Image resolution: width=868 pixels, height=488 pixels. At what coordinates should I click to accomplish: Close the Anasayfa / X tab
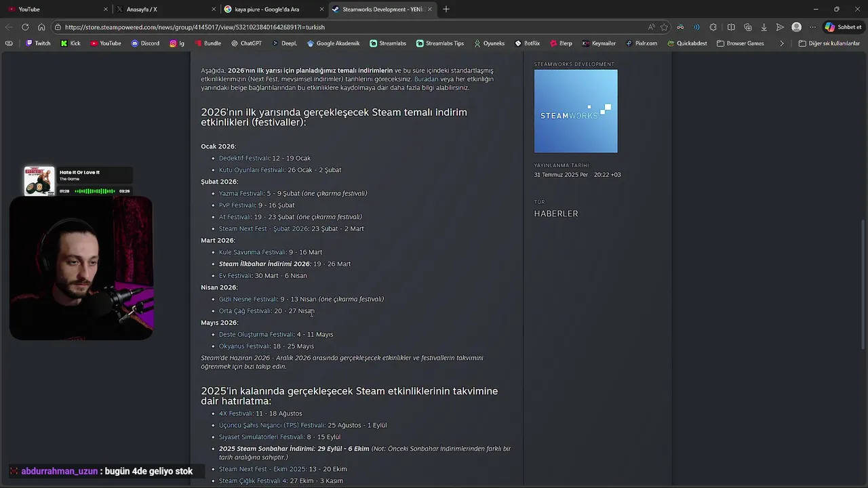pos(214,9)
